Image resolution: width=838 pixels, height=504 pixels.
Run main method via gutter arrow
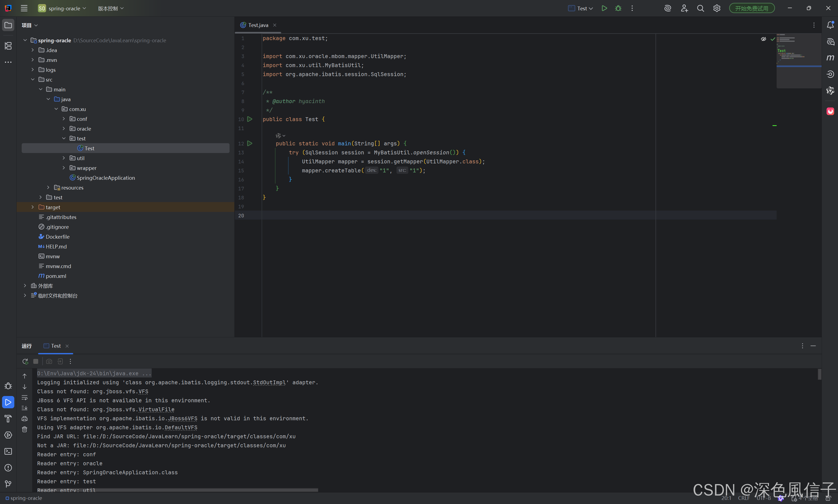coord(250,143)
